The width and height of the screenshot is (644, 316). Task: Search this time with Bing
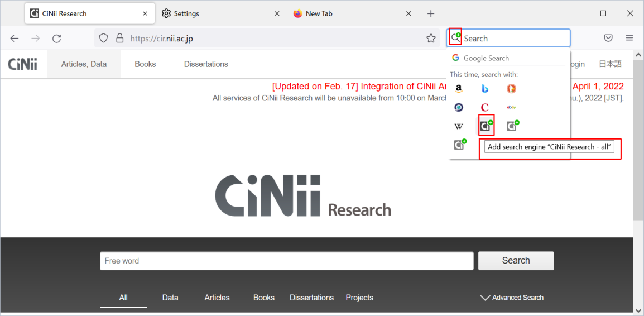[x=485, y=89]
